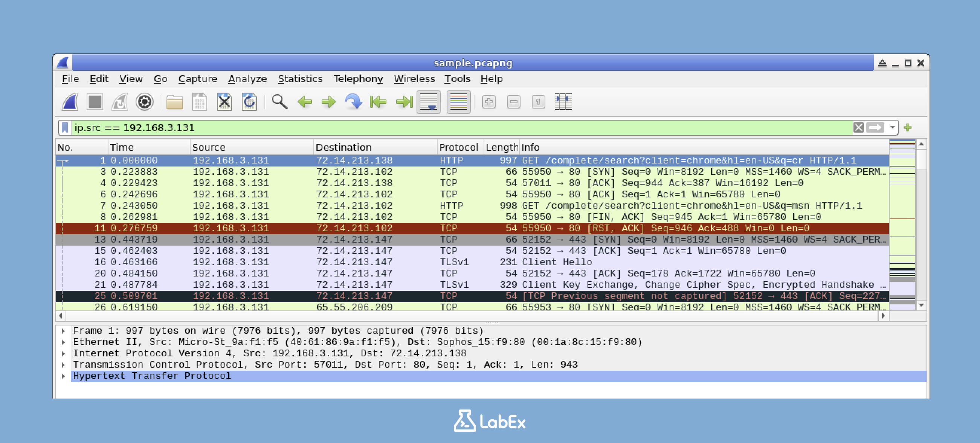Screen dimensions: 980x443
Task: Open the filter bookmark icon in filter bar
Action: 65,127
